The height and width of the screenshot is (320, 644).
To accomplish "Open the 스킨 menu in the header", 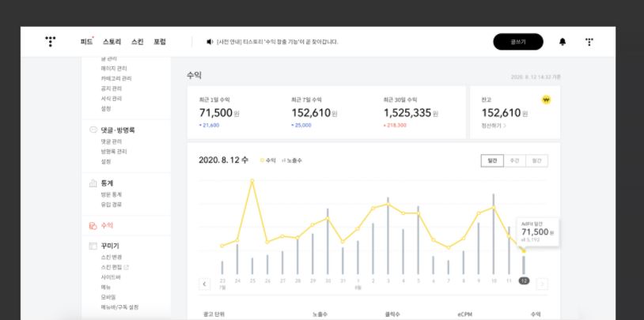I will click(138, 42).
